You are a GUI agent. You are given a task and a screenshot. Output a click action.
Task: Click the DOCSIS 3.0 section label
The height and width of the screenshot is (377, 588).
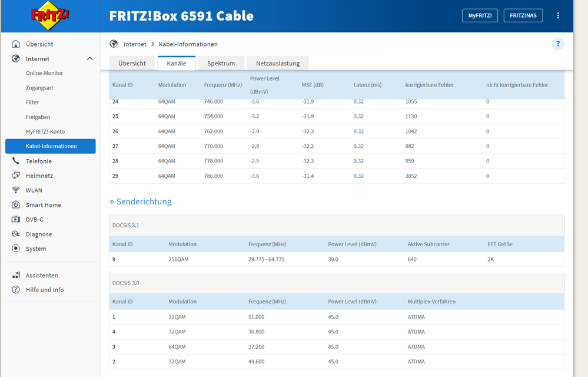(x=125, y=283)
